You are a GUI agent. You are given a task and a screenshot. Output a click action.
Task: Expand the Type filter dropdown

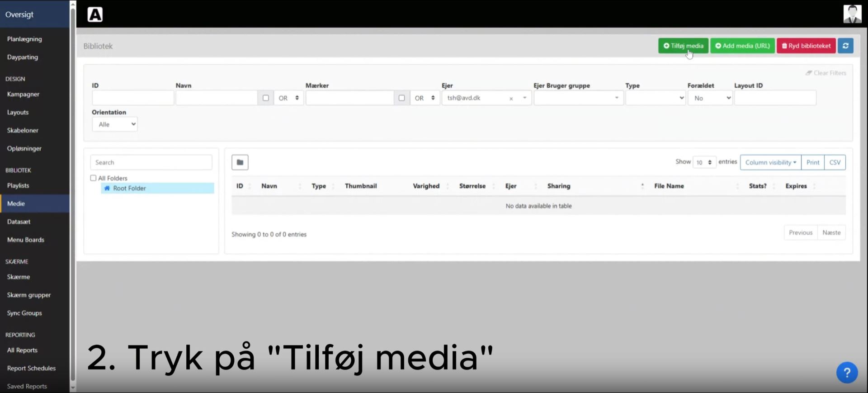tap(655, 98)
